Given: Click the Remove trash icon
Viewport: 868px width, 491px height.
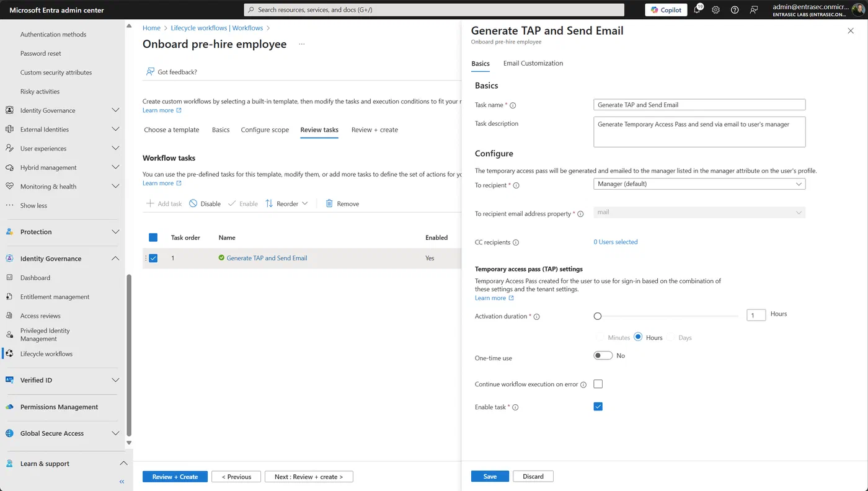Looking at the screenshot, I should [329, 203].
